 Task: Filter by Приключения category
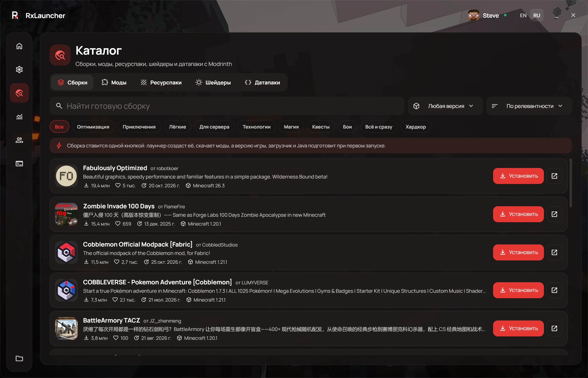pyautogui.click(x=139, y=127)
